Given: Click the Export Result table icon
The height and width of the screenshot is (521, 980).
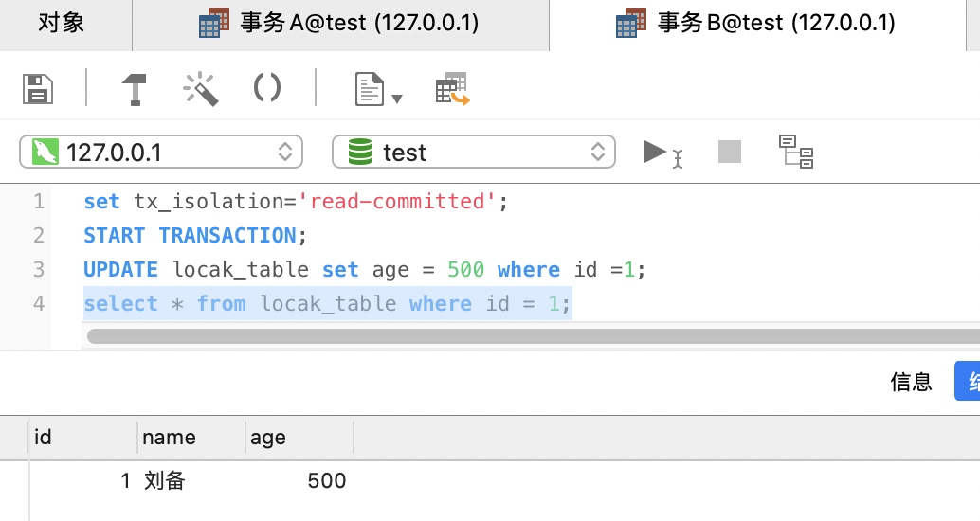Looking at the screenshot, I should [452, 89].
